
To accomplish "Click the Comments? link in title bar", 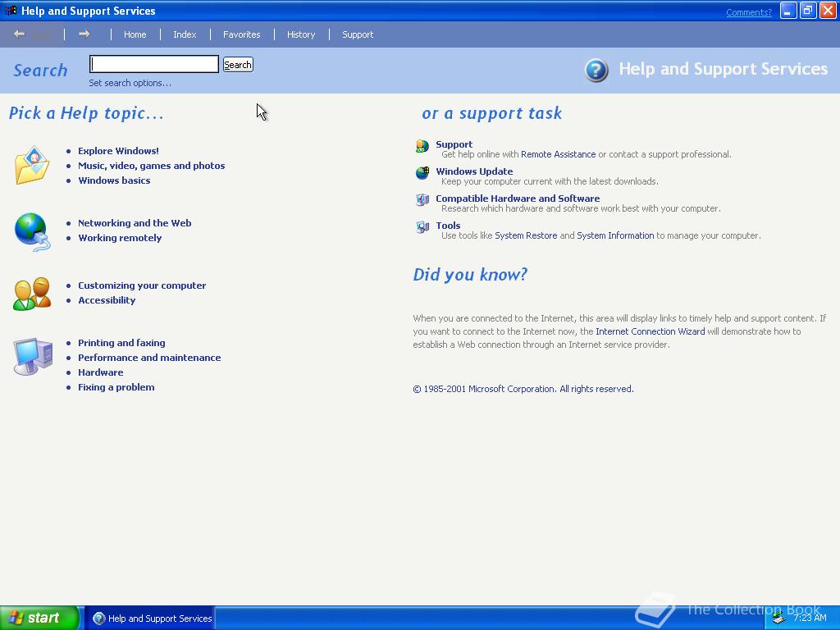I will point(749,12).
